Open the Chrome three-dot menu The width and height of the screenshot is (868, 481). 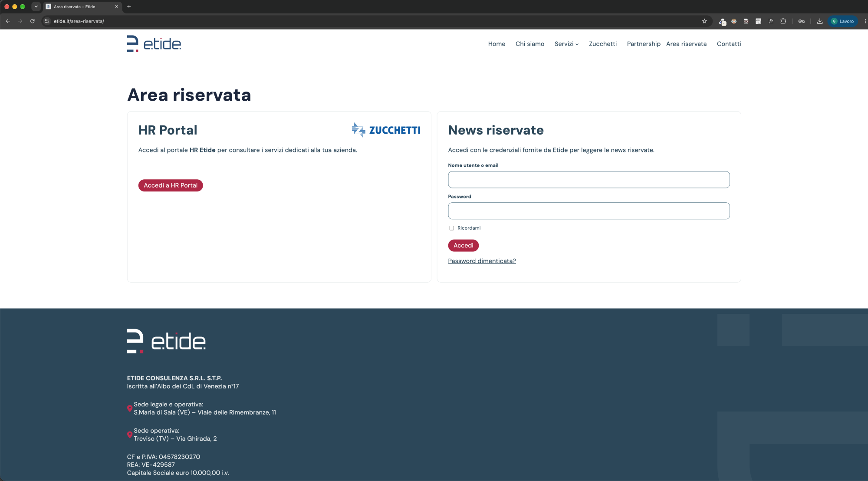pos(865,21)
